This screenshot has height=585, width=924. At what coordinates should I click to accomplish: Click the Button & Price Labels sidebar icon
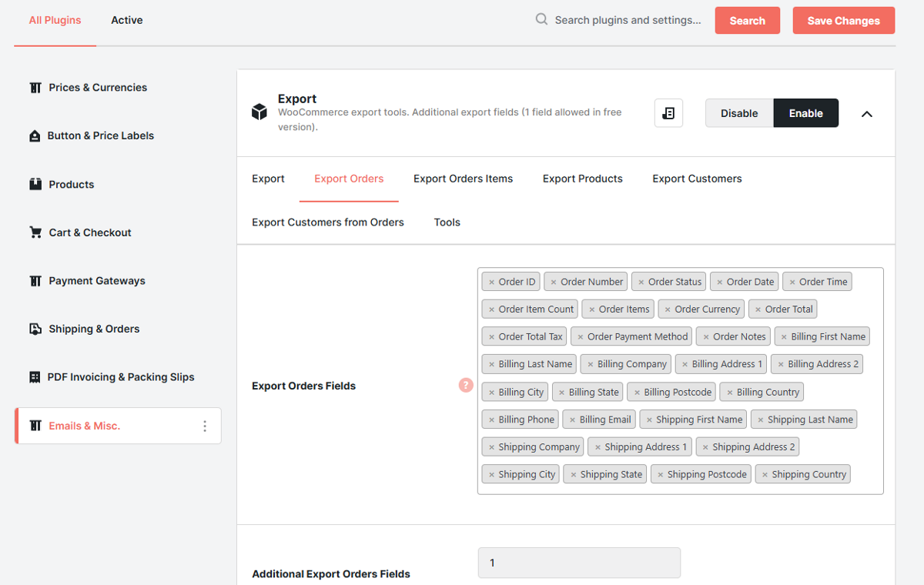pos(35,135)
